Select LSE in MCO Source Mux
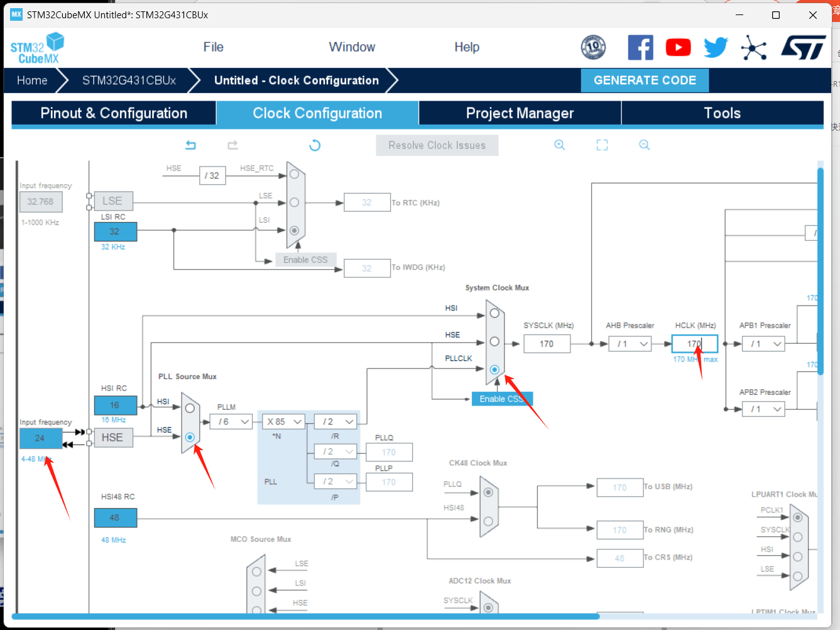This screenshot has height=630, width=840. click(256, 572)
